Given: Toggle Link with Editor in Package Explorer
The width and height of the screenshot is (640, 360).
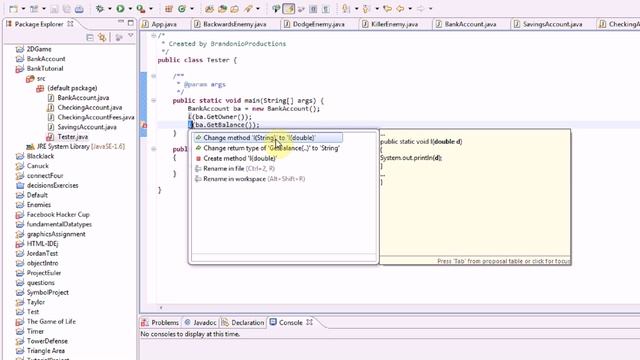Looking at the screenshot, I should click(x=102, y=38).
